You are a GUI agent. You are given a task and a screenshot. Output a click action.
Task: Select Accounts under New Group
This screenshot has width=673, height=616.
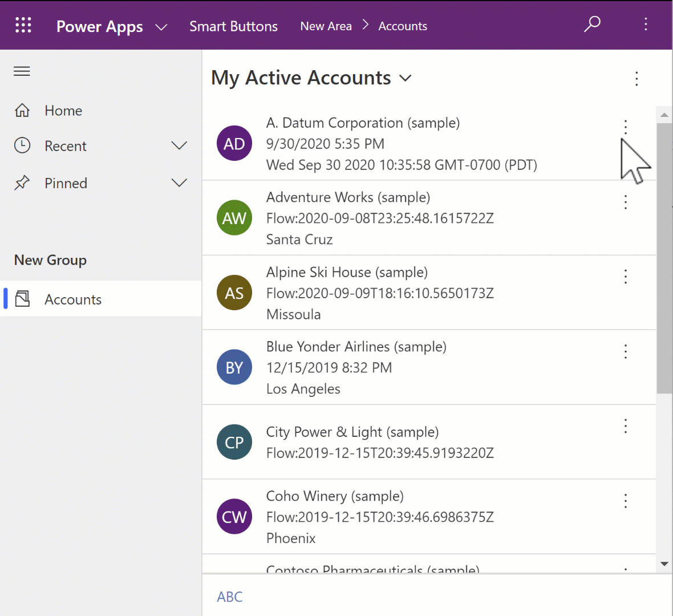tap(101, 299)
